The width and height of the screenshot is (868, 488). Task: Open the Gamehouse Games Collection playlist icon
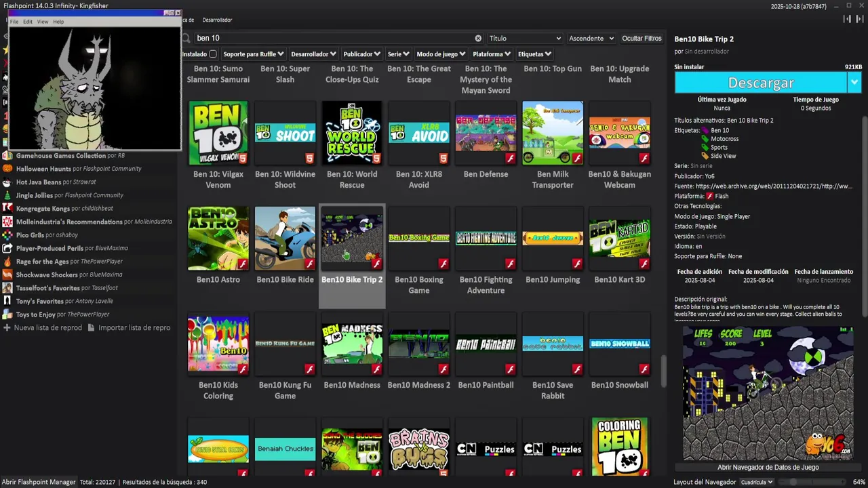click(7, 156)
